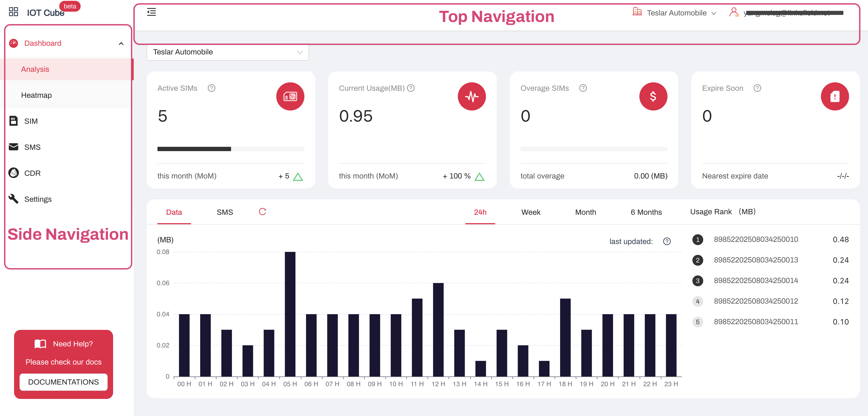
Task: Click the Expire Soon help question icon
Action: (x=757, y=88)
